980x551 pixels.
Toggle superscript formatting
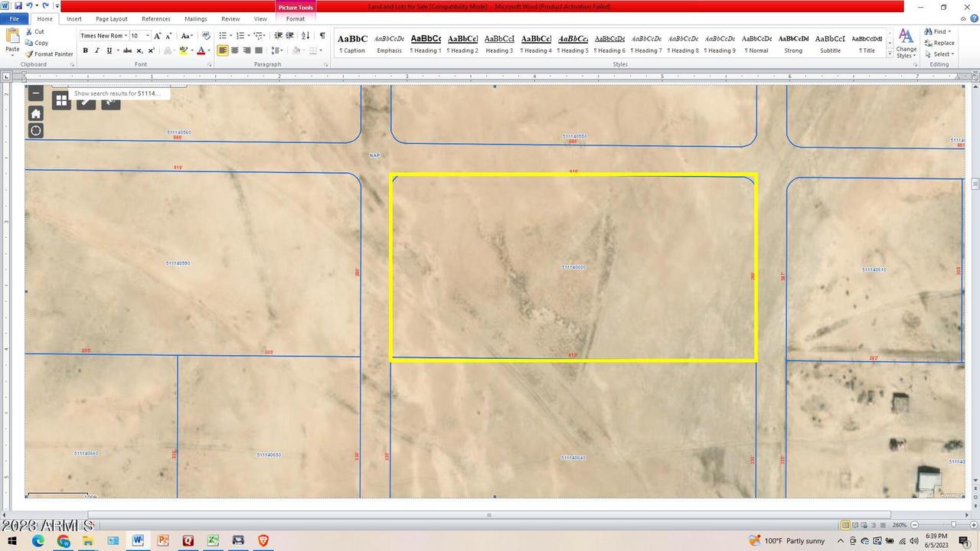pyautogui.click(x=151, y=51)
